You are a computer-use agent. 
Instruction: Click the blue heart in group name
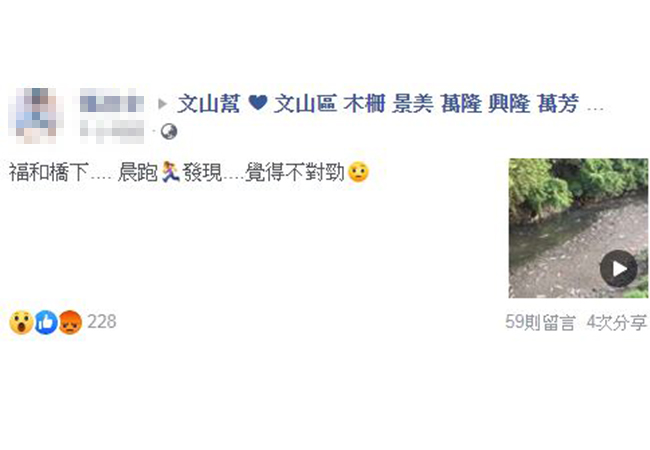(258, 102)
